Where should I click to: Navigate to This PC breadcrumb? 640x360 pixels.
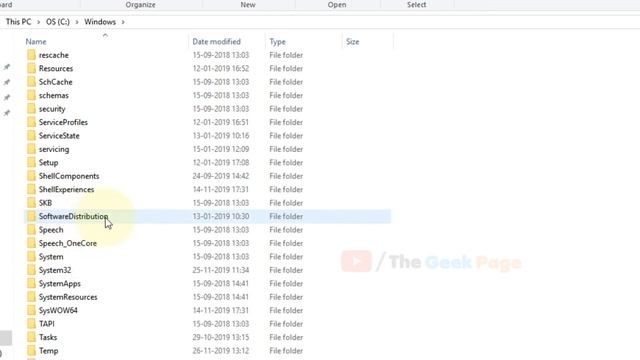tap(18, 22)
